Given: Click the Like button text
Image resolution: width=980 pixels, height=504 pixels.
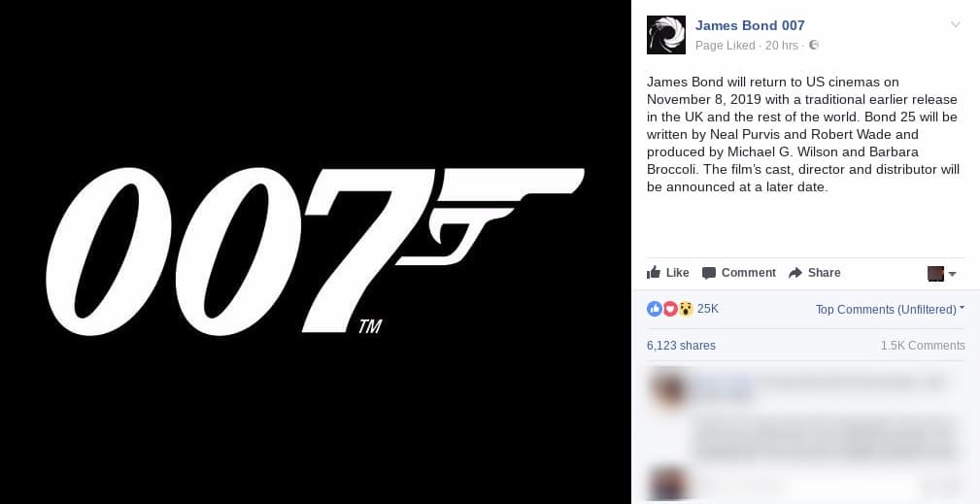Looking at the screenshot, I should [678, 273].
